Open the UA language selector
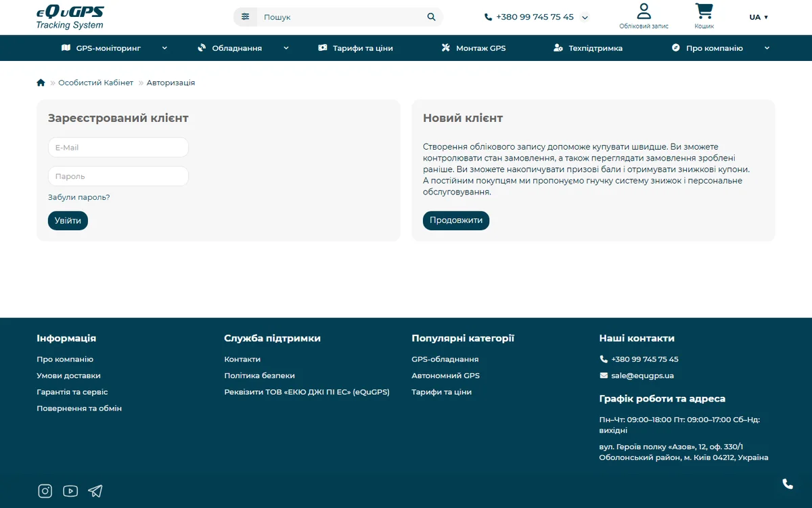Screen dimensions: 812x508 (759, 17)
